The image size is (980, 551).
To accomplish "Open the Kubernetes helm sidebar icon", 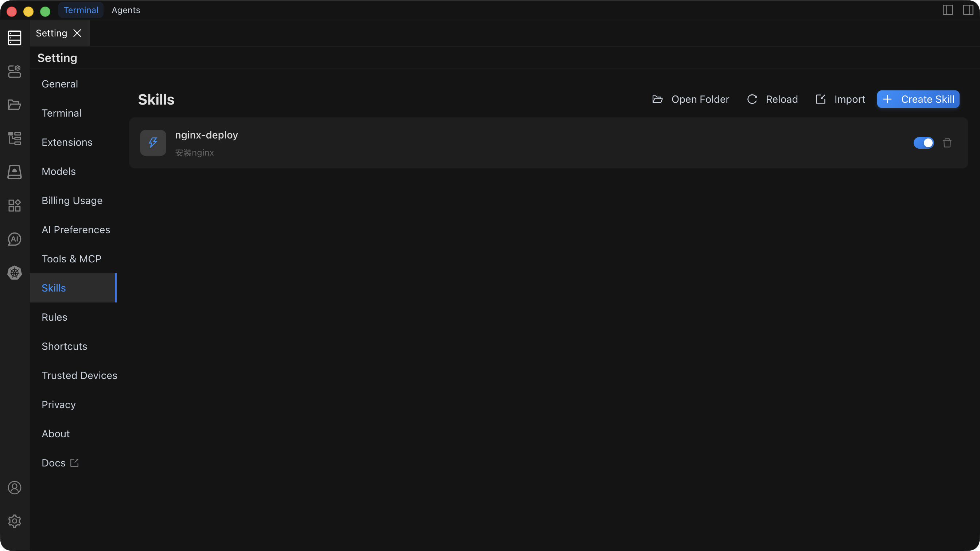I will [15, 273].
